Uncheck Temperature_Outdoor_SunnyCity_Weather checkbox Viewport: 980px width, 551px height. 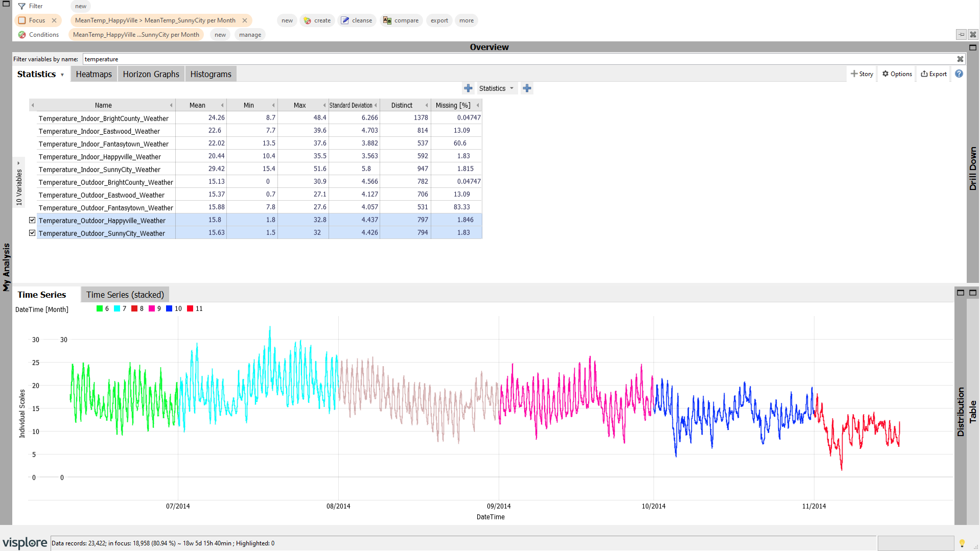click(x=32, y=233)
